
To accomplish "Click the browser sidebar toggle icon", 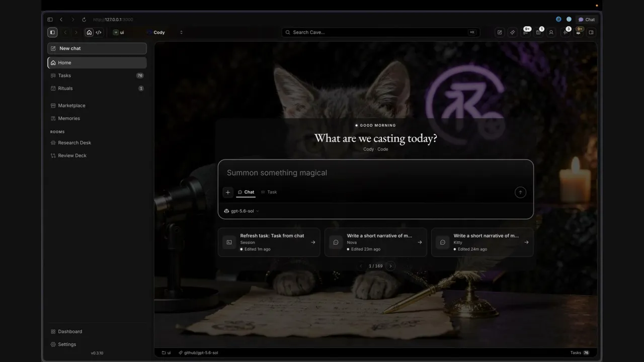I will point(50,20).
